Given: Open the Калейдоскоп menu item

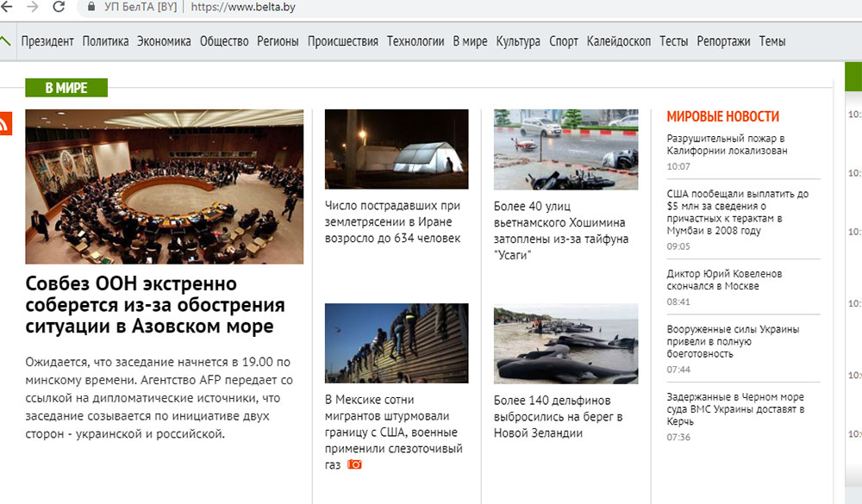Looking at the screenshot, I should click(x=618, y=41).
